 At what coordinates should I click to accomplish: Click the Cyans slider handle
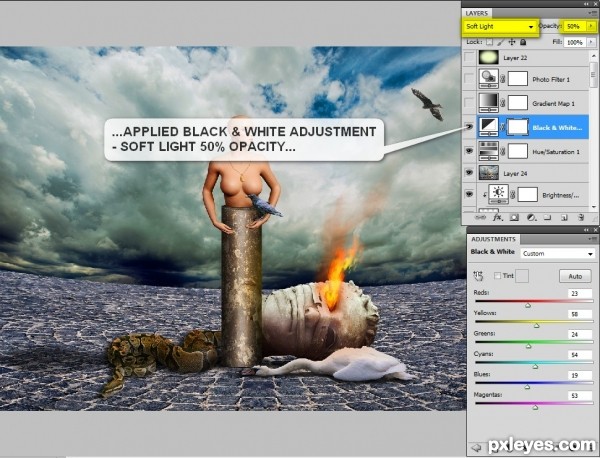coord(535,367)
